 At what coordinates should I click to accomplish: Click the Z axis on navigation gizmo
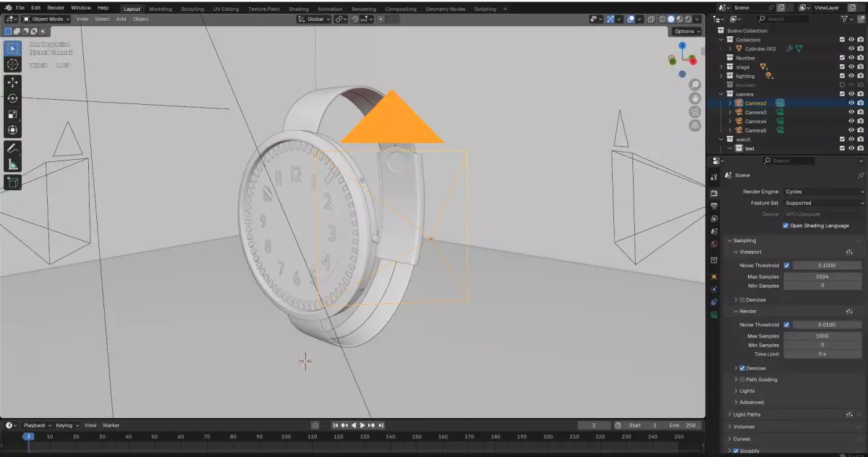click(x=682, y=45)
